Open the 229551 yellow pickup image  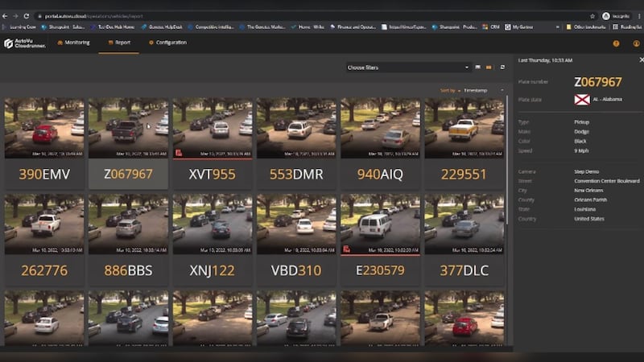pyautogui.click(x=464, y=128)
